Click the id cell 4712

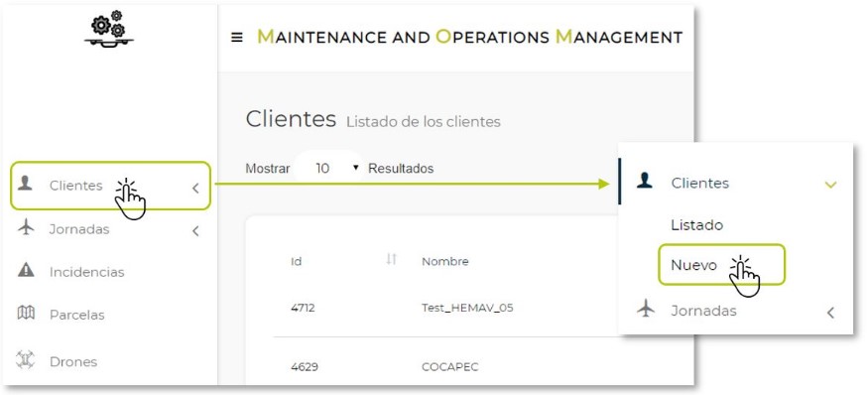pos(303,308)
